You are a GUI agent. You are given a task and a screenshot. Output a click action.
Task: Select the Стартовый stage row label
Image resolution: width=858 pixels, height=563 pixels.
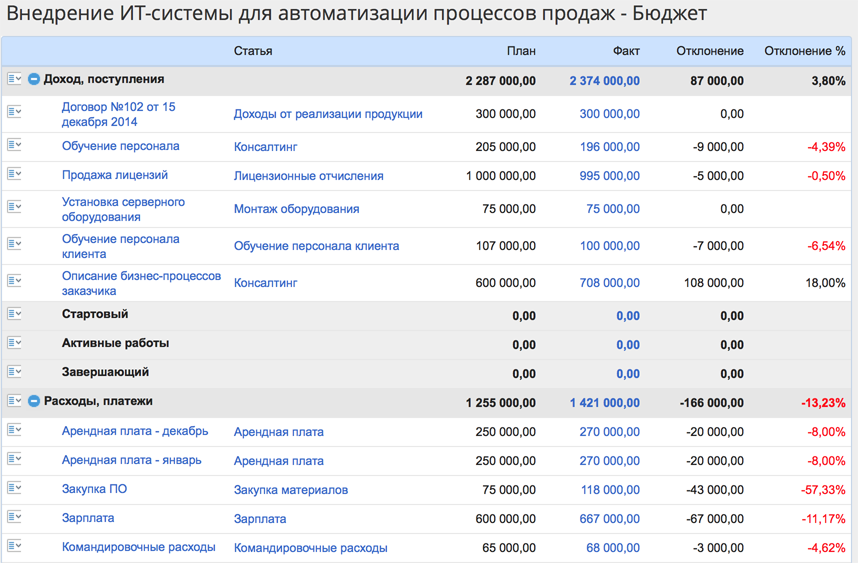[x=95, y=314]
